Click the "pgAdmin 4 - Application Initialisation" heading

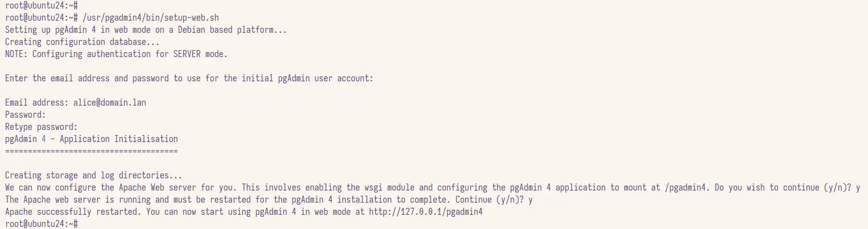pos(92,139)
